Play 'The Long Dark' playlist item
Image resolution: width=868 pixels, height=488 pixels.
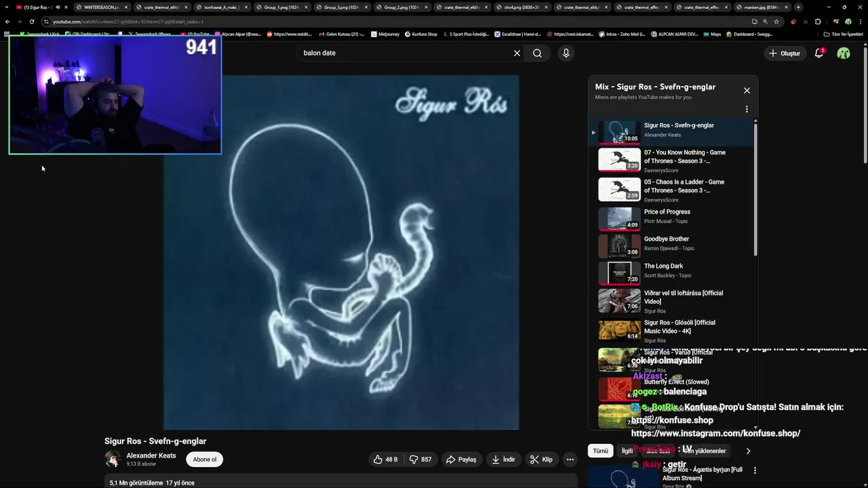coord(671,272)
